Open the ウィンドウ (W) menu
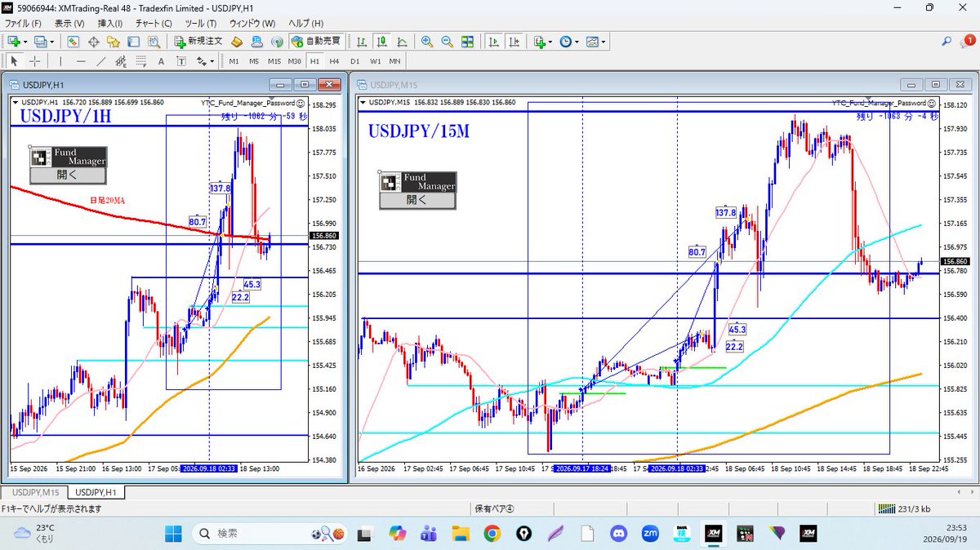Screen dimensions: 980x550 pos(252,23)
